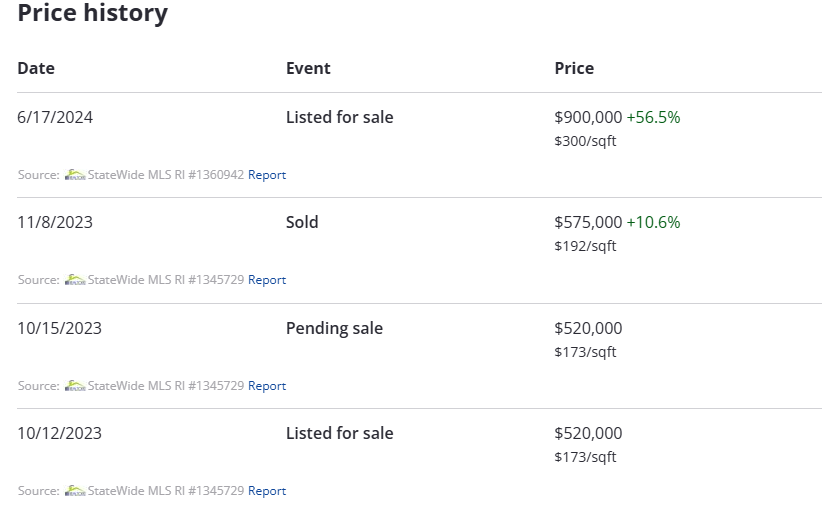Screen dimensions: 822x523
Task: Select the Price column header
Action: click(x=574, y=68)
